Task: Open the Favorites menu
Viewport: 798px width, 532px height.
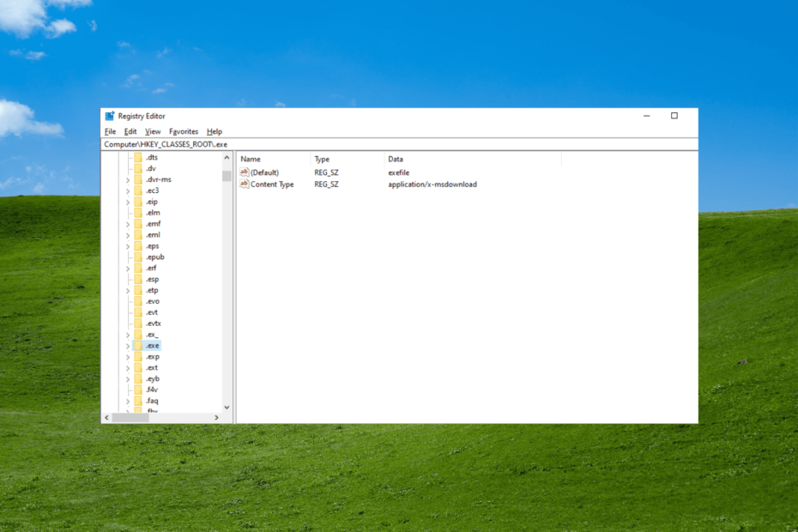Action: click(x=184, y=130)
